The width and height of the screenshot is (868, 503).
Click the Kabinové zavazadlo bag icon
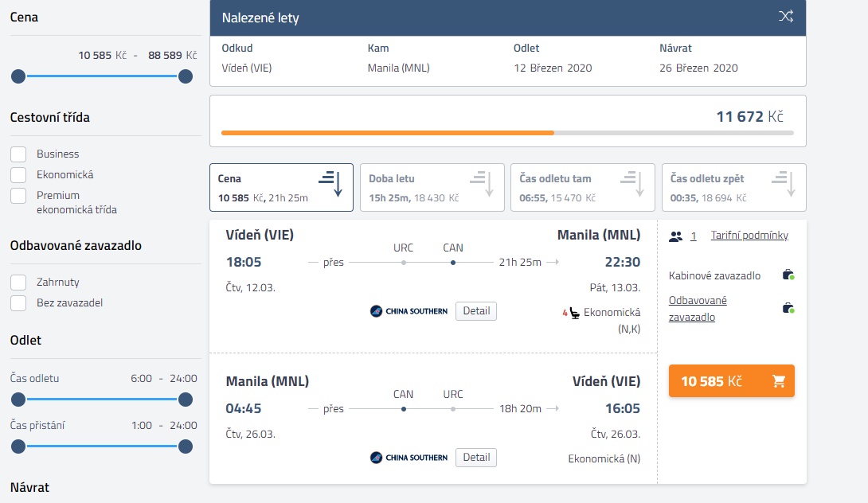tap(788, 275)
